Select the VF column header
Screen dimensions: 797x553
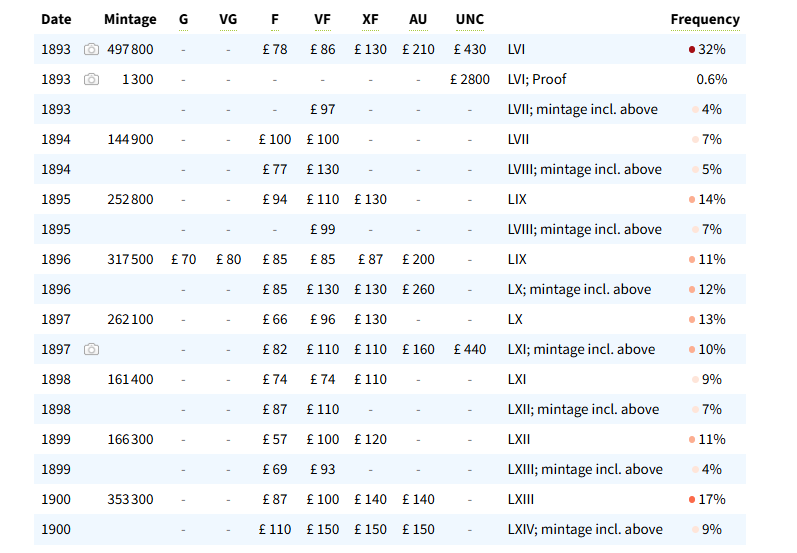pyautogui.click(x=322, y=19)
